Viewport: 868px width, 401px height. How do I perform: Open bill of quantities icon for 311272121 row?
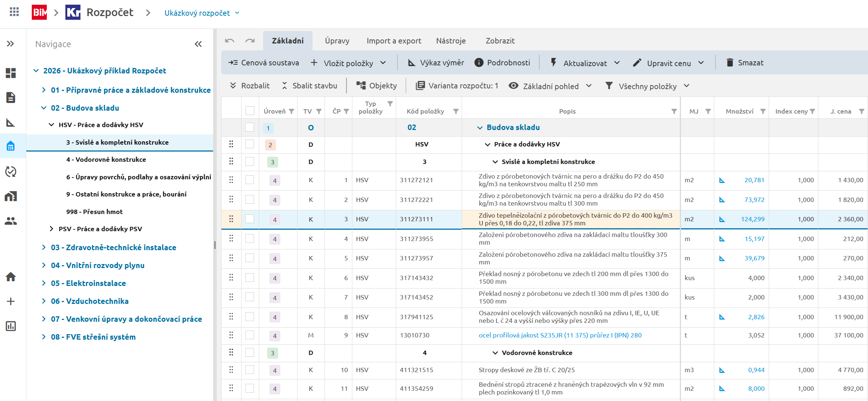[722, 180]
